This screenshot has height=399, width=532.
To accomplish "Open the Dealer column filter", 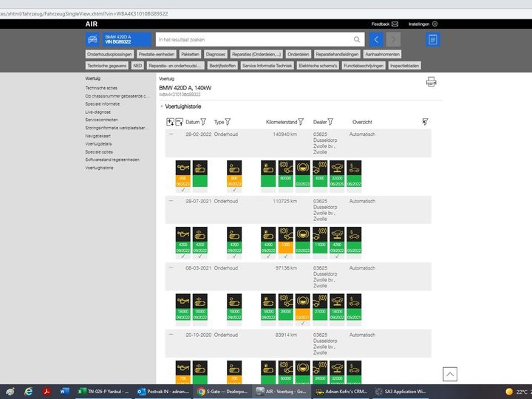I will 330,121.
